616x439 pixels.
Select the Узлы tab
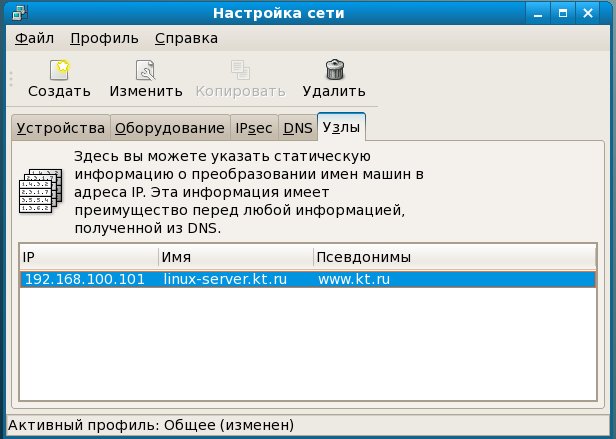(341, 127)
